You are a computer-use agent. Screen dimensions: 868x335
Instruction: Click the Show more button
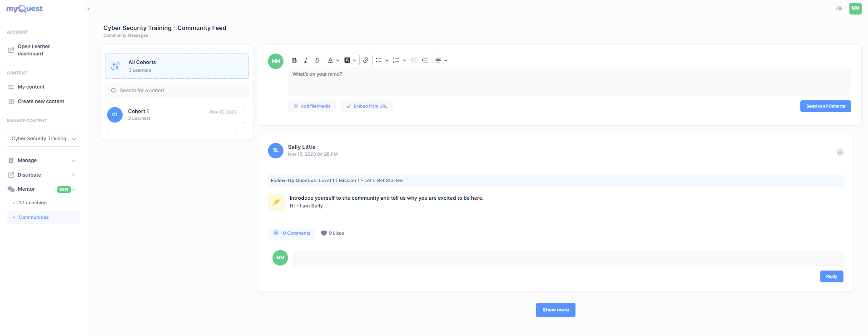[555, 310]
